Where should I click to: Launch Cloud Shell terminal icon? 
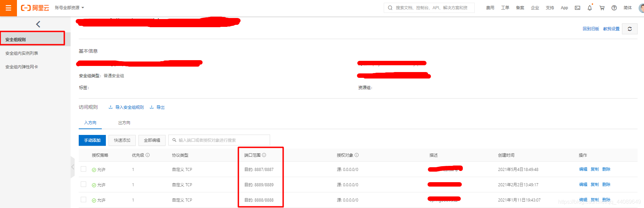(577, 8)
